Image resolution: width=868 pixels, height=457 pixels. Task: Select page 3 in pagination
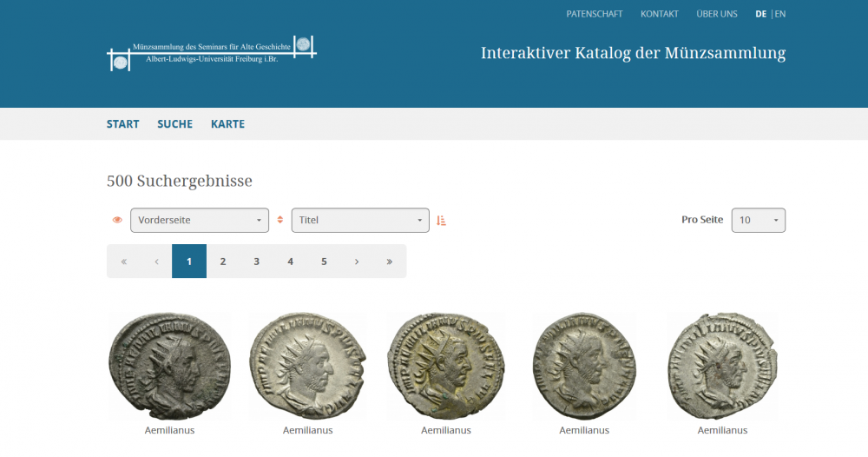[256, 262]
